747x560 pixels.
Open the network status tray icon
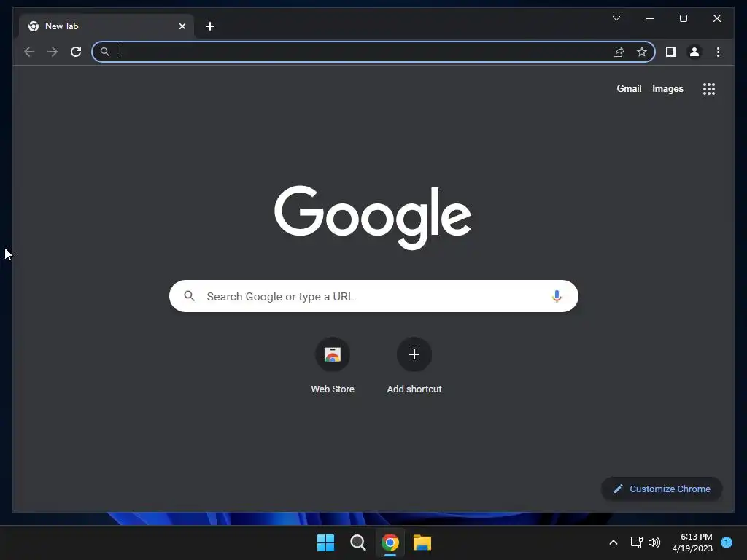636,542
